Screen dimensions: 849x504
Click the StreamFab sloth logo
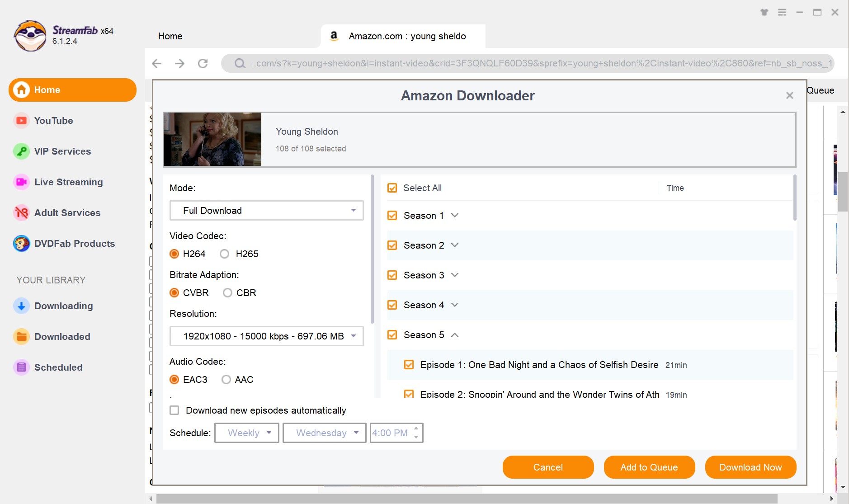coord(30,35)
